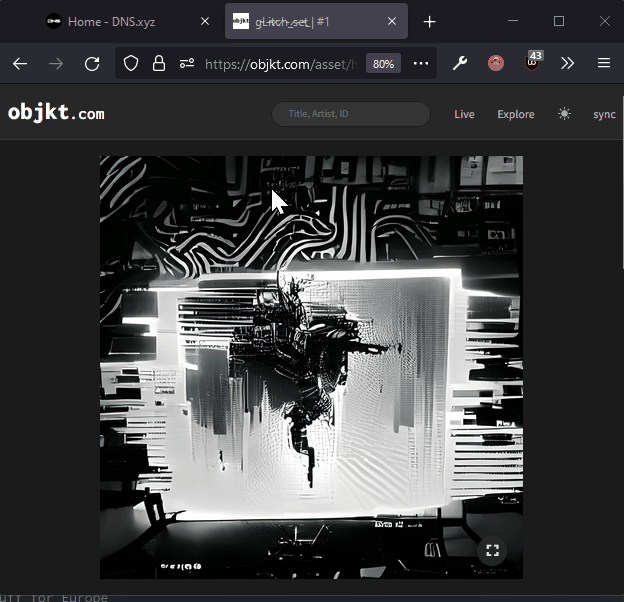
Task: Click the disabled forward navigation arrow
Action: (x=56, y=64)
